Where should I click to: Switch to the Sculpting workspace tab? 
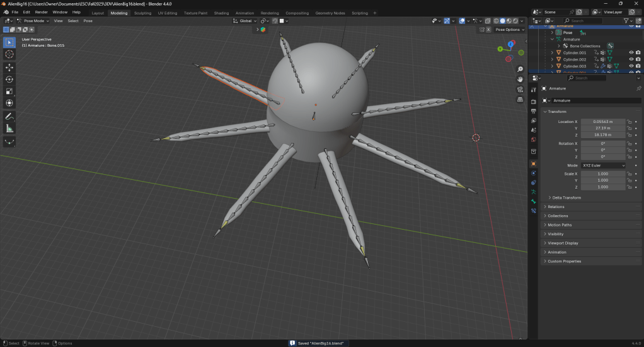[x=142, y=13]
